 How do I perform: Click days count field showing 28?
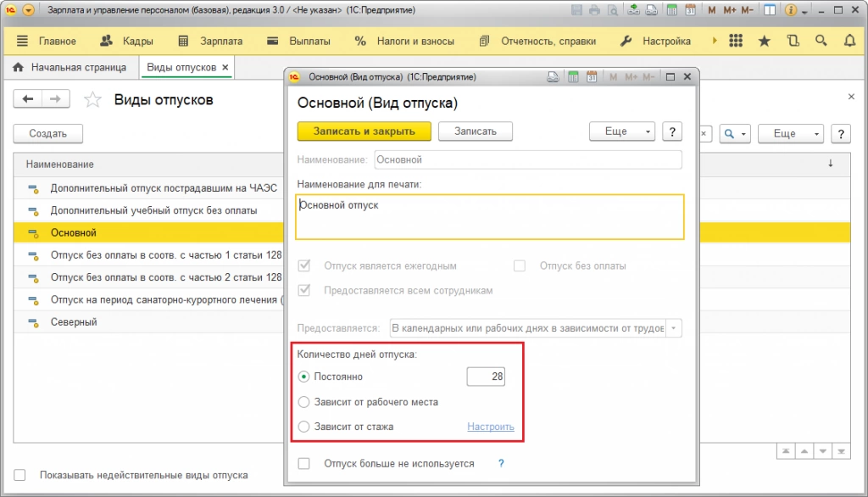click(486, 377)
